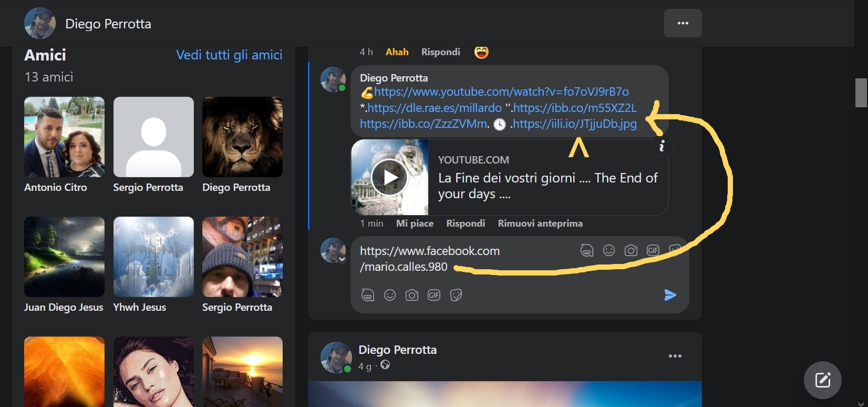Open Juan Diego Jesus landscape friend photo

pyautogui.click(x=64, y=257)
